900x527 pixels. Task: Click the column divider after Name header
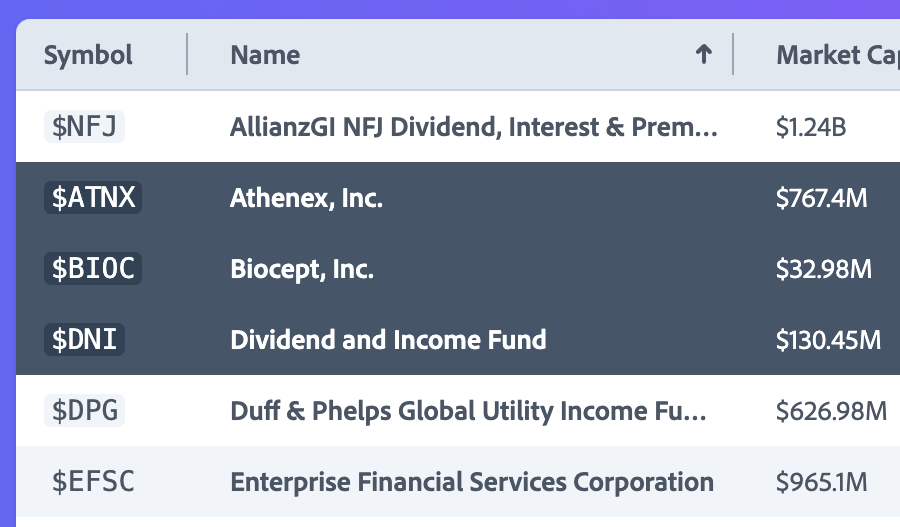[x=733, y=55]
